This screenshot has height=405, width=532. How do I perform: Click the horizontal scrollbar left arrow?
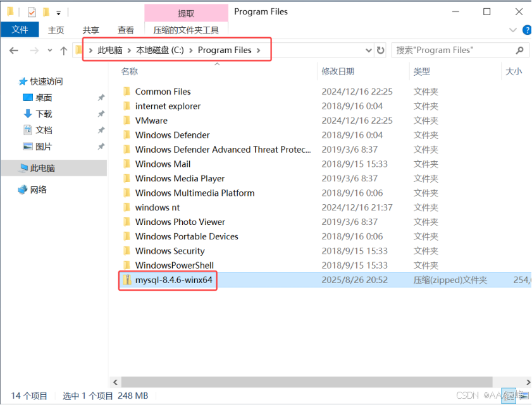click(115, 382)
